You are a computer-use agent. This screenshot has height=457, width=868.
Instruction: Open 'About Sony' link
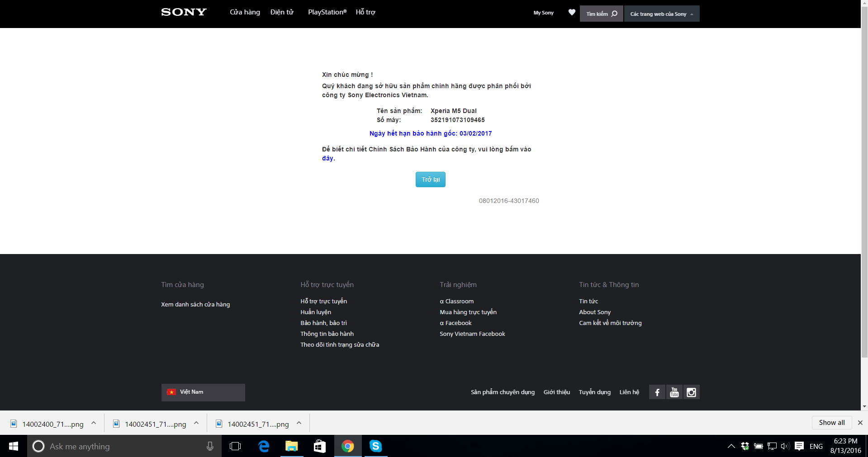(x=595, y=312)
